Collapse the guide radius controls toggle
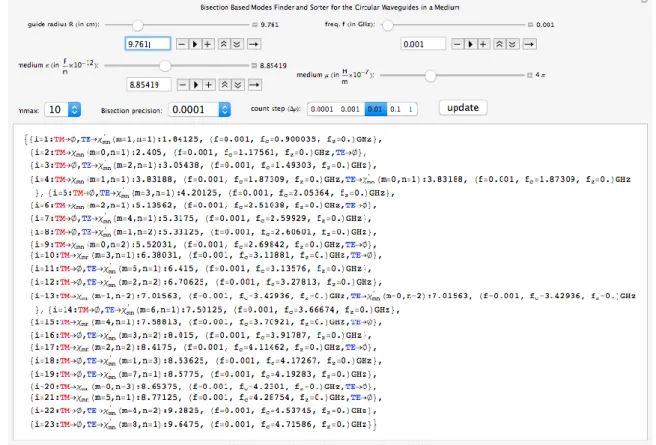Screen dimensions: 656x445 tap(255, 25)
